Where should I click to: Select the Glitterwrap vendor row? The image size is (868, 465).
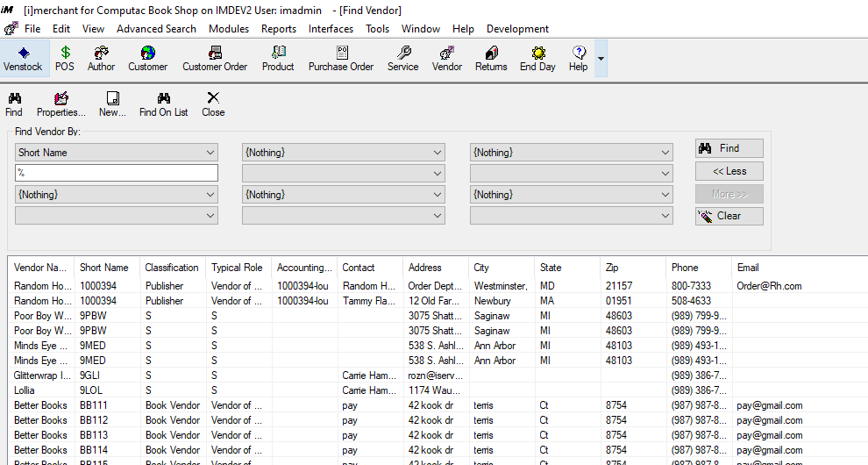point(438,376)
